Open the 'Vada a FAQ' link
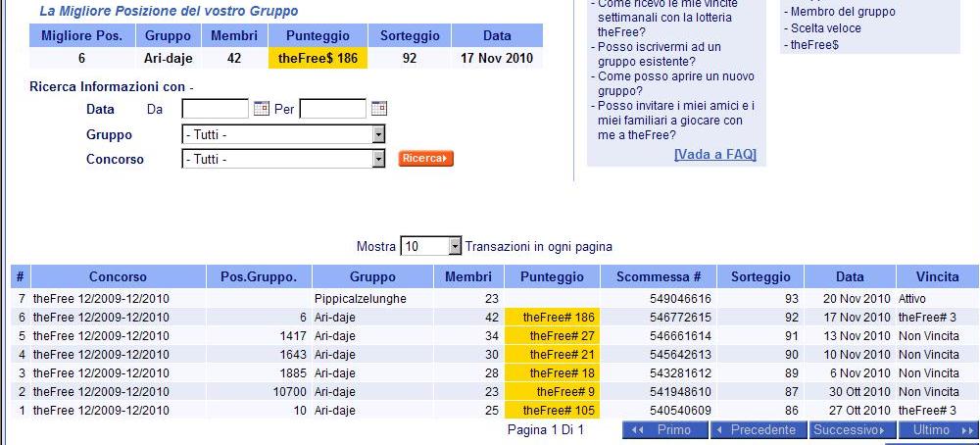The image size is (980, 445). (714, 155)
